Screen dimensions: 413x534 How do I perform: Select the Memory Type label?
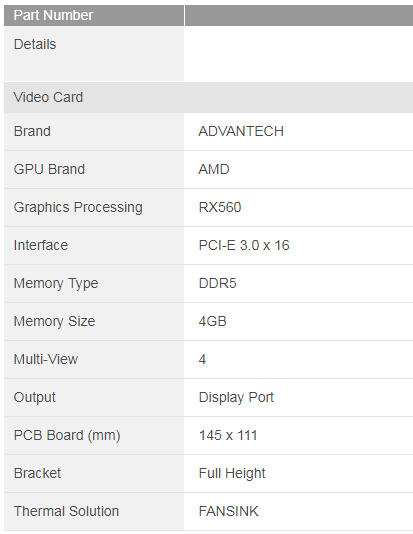[56, 284]
